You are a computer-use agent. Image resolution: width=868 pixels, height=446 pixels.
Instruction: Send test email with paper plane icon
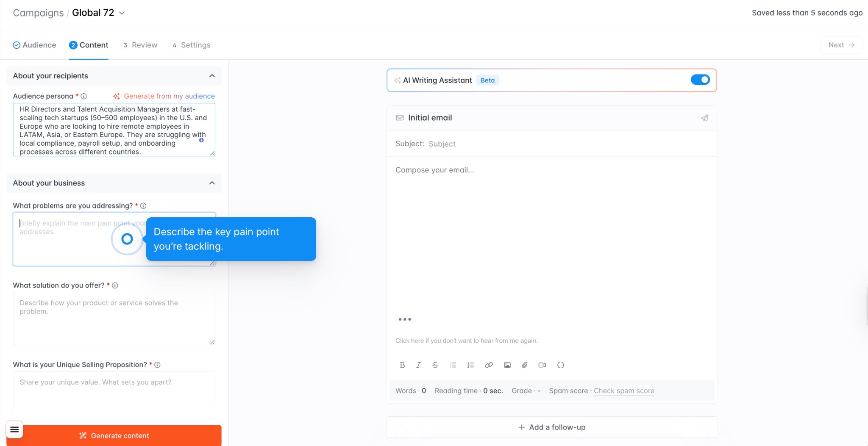click(705, 118)
